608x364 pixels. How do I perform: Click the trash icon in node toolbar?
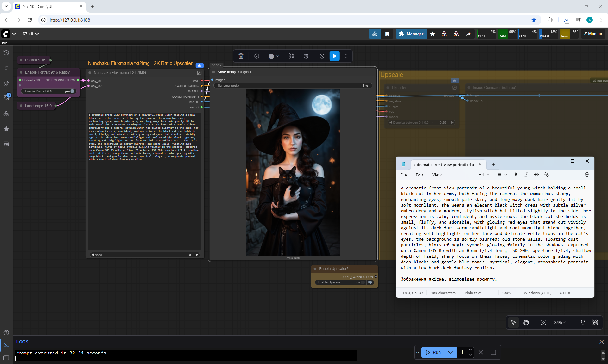pyautogui.click(x=241, y=56)
